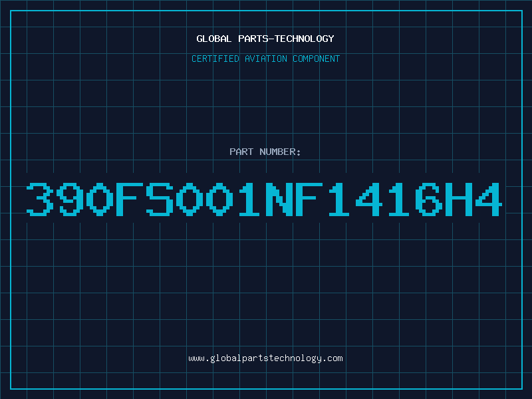Image resolution: width=532 pixels, height=399 pixels.
Task: Click the CERTIFIED AVIATION COMPONENT subtitle
Action: [265, 59]
